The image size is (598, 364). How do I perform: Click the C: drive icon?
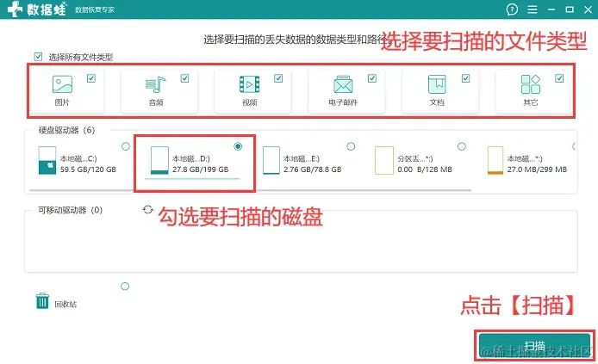[47, 160]
